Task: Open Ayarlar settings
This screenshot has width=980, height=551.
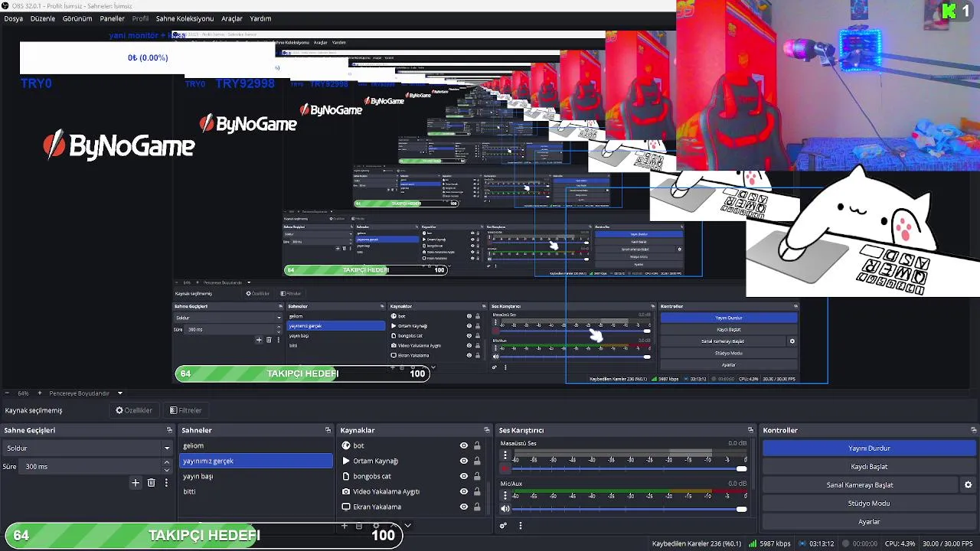Action: pos(869,521)
